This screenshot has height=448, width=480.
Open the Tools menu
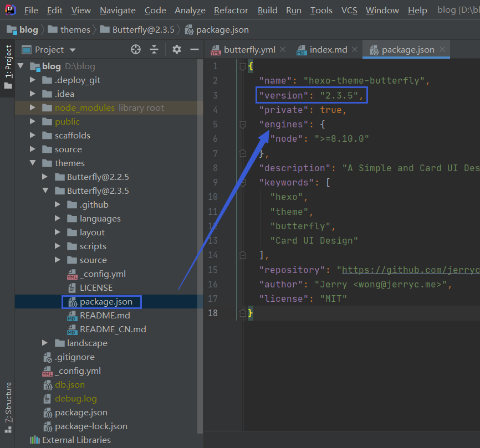point(321,11)
